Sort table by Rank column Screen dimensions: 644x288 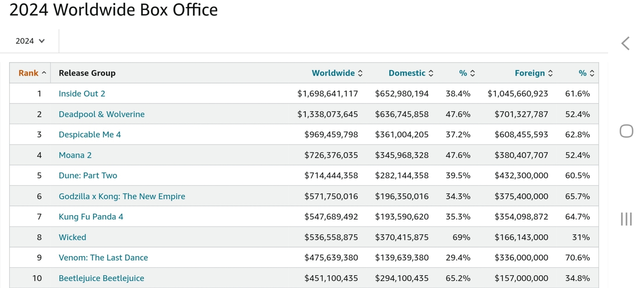[32, 73]
